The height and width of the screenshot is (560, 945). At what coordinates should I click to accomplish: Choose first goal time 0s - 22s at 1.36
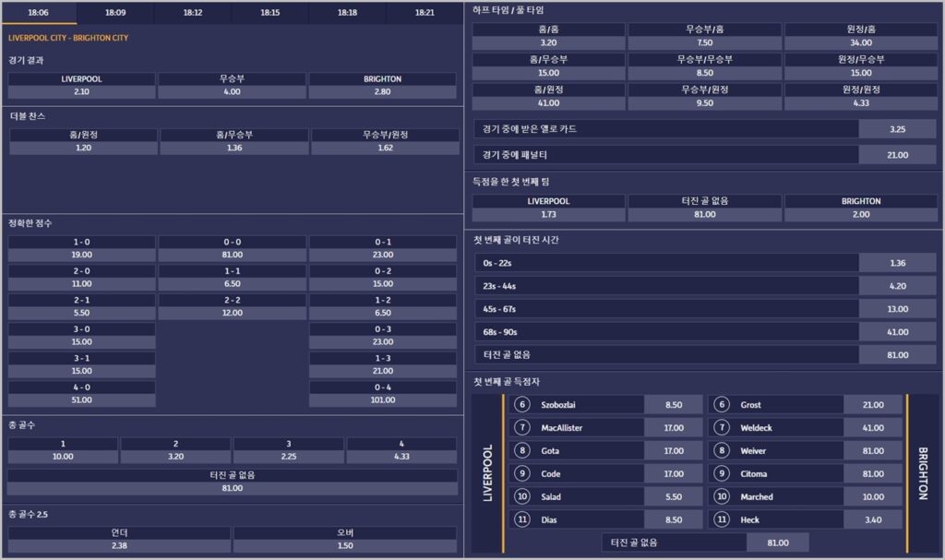[x=705, y=263]
